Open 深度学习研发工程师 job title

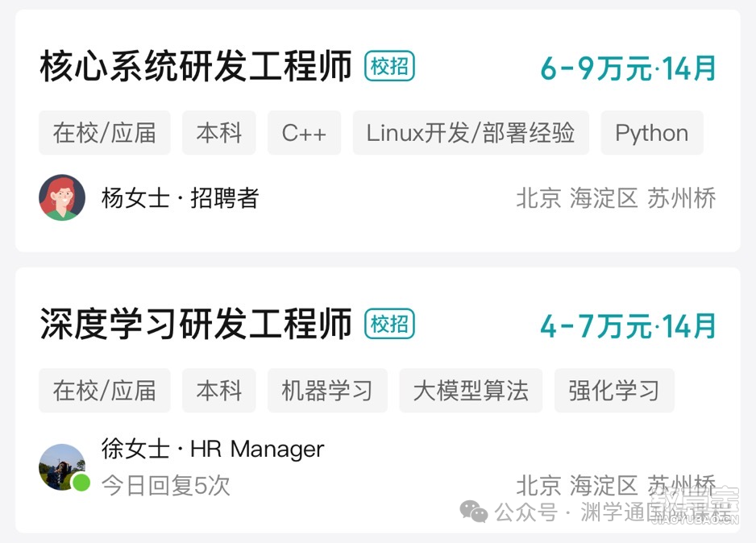196,323
